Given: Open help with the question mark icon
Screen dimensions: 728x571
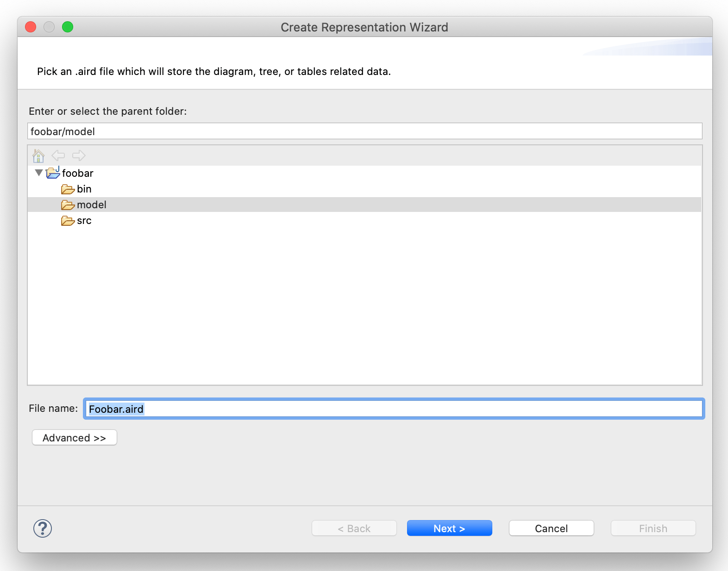Looking at the screenshot, I should (43, 528).
